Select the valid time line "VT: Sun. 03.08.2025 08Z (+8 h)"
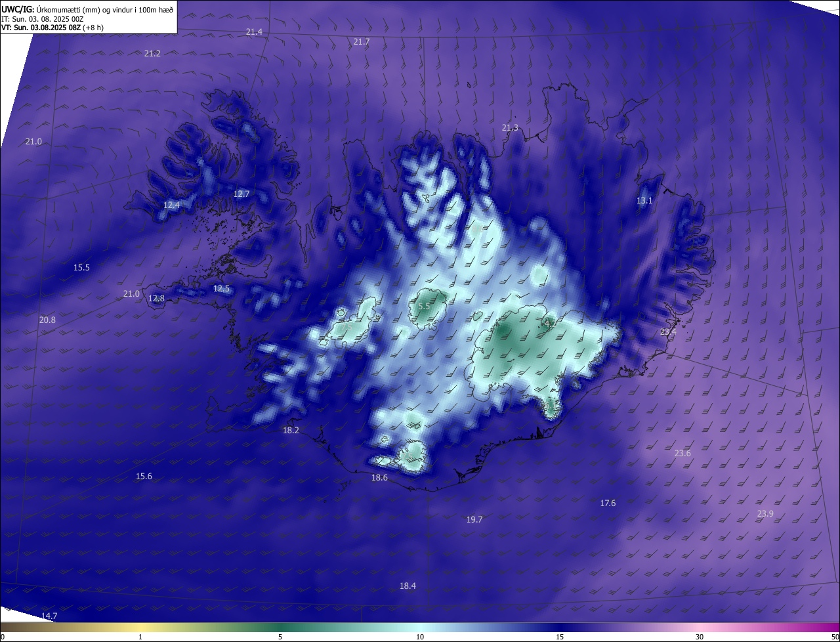The image size is (840, 642). point(52,28)
